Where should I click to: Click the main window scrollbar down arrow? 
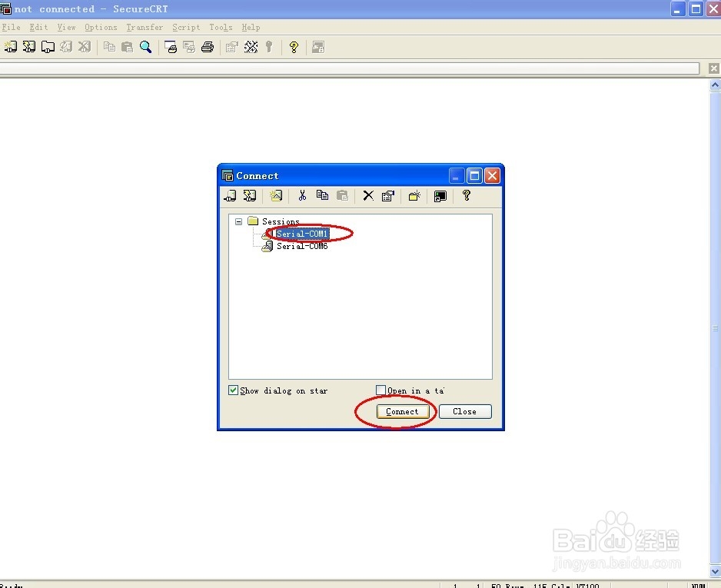pos(715,571)
